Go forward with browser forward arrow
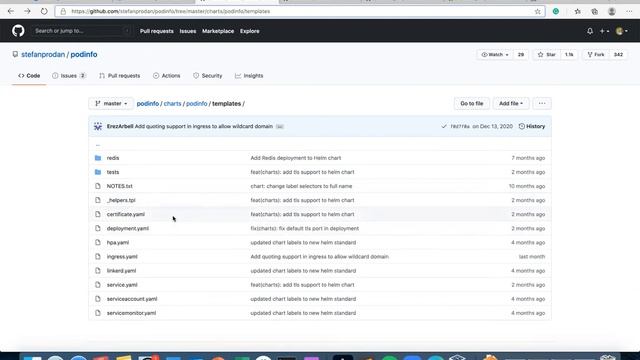The height and width of the screenshot is (360, 640). 27,11
